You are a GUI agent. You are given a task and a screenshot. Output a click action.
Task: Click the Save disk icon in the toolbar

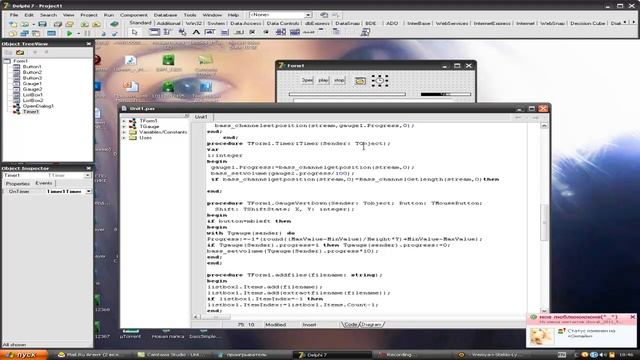42,24
